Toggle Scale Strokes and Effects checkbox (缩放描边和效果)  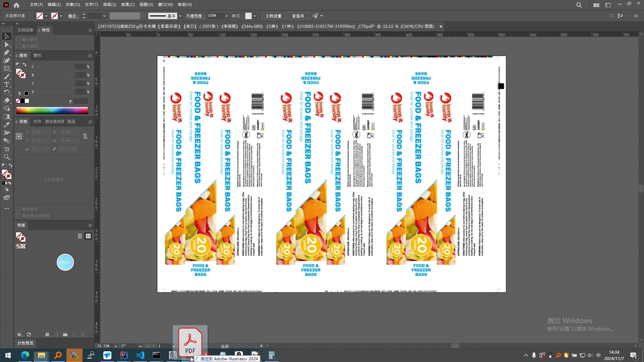coord(18,216)
